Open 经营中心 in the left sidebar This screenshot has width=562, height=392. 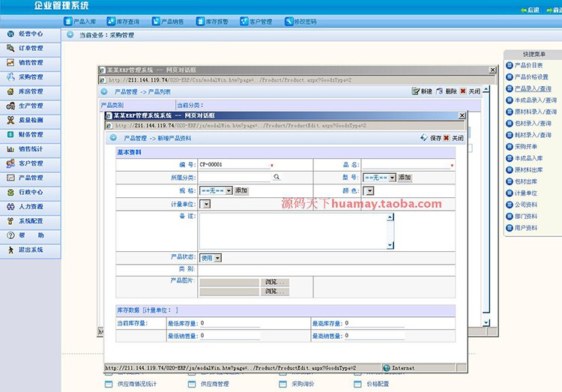(30, 34)
